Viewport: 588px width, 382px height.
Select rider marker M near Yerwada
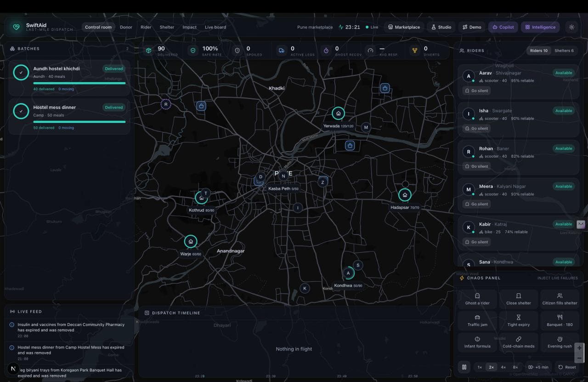(366, 127)
